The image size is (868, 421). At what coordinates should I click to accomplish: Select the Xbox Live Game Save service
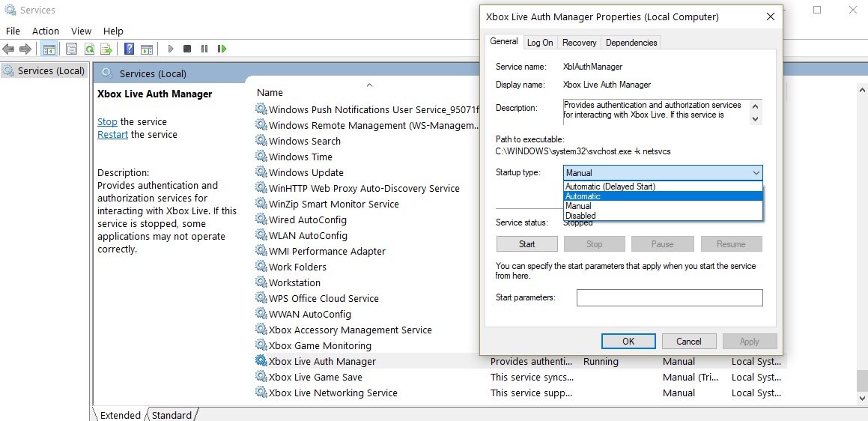315,377
